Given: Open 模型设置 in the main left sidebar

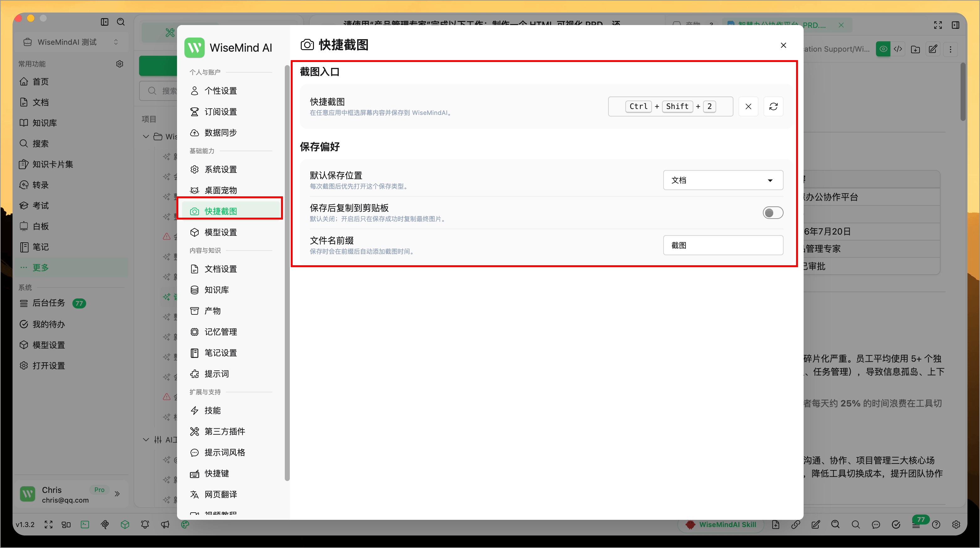Looking at the screenshot, I should [x=71, y=345].
